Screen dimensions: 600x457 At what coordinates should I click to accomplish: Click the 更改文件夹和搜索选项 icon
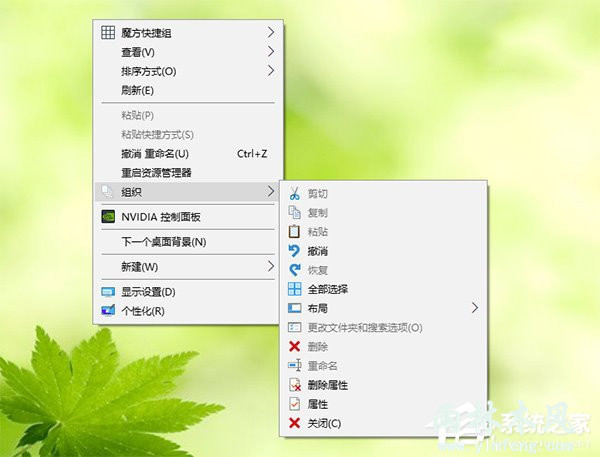295,327
